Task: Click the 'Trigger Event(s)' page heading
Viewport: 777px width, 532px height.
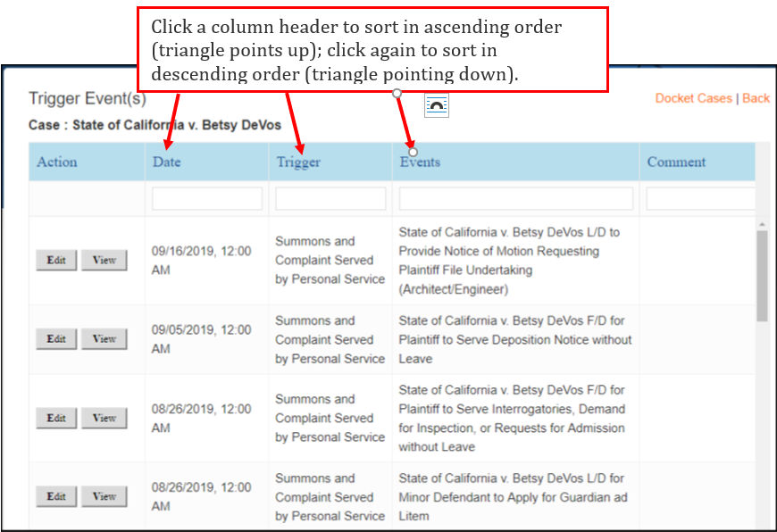Action: (x=88, y=98)
